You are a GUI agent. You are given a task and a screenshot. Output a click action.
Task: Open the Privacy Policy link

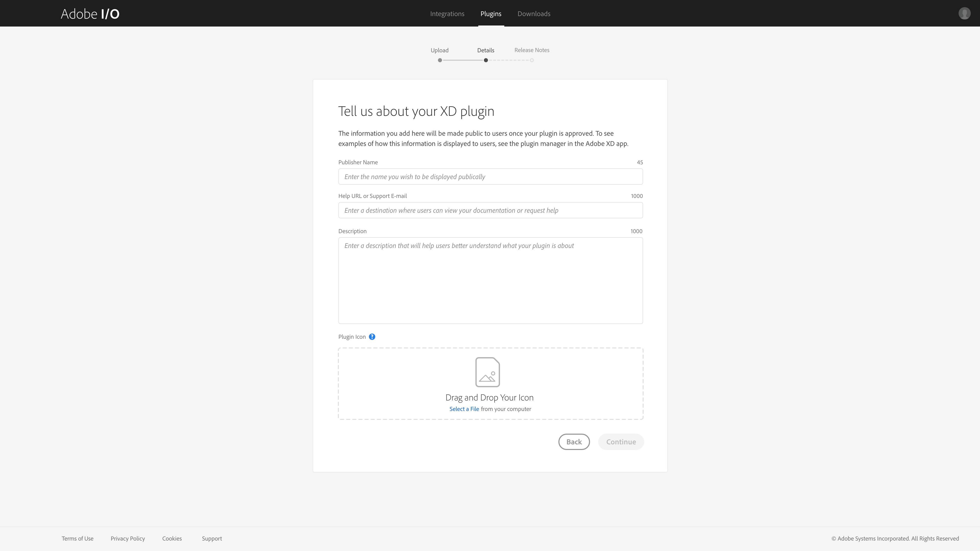point(128,539)
